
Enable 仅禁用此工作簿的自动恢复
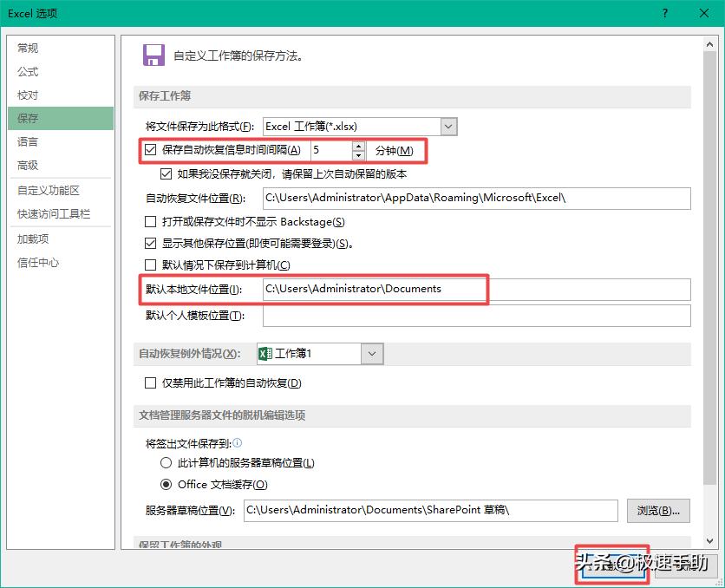click(x=150, y=383)
